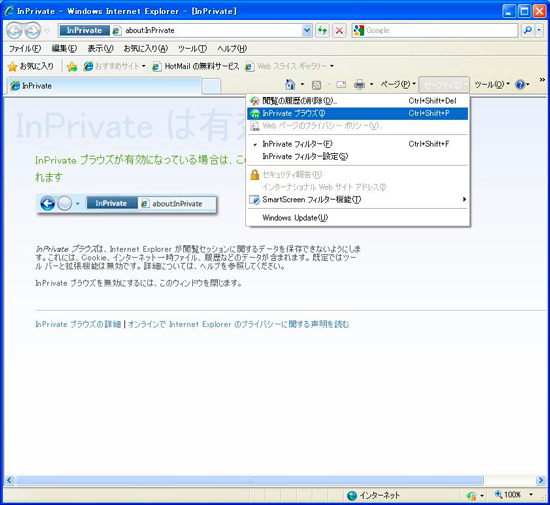Click the HotMail の無料サービス link
The height and width of the screenshot is (505, 550).
(196, 66)
